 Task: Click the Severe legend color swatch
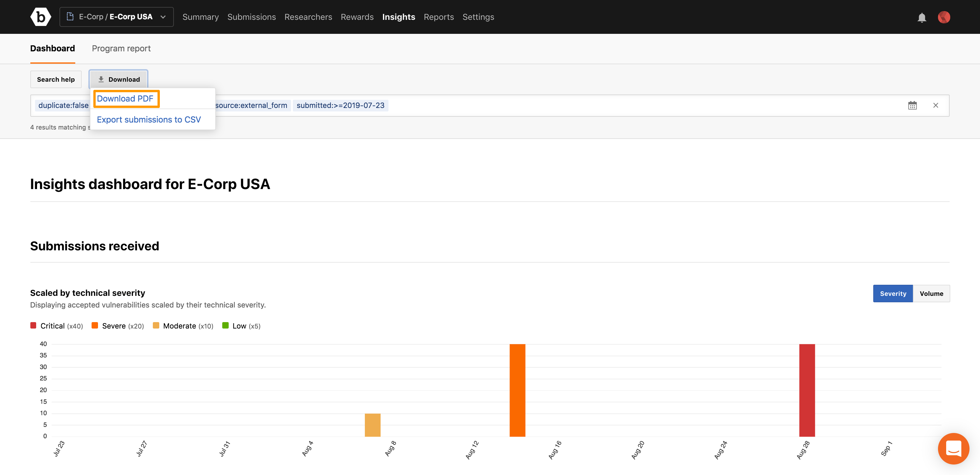click(95, 325)
